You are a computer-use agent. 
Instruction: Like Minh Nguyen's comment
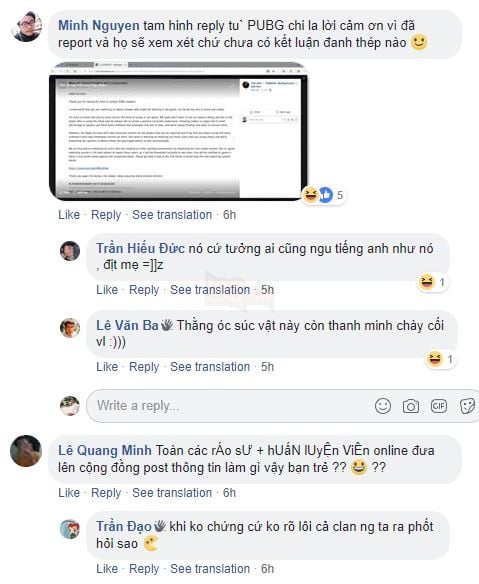[69, 215]
